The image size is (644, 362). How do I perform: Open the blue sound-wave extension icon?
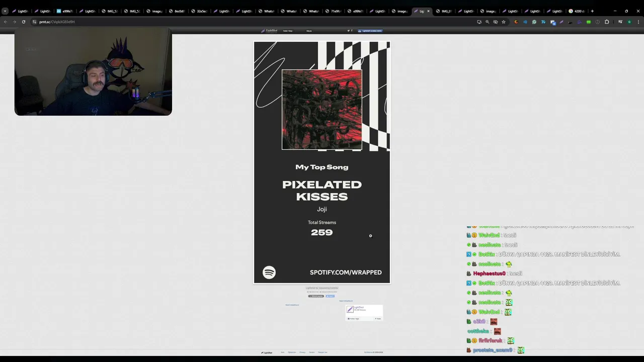[525, 22]
